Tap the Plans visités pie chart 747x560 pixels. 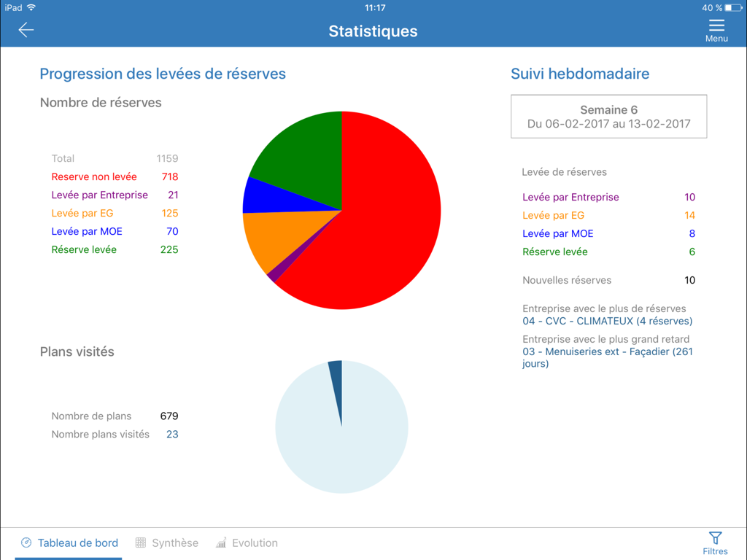[x=341, y=427]
